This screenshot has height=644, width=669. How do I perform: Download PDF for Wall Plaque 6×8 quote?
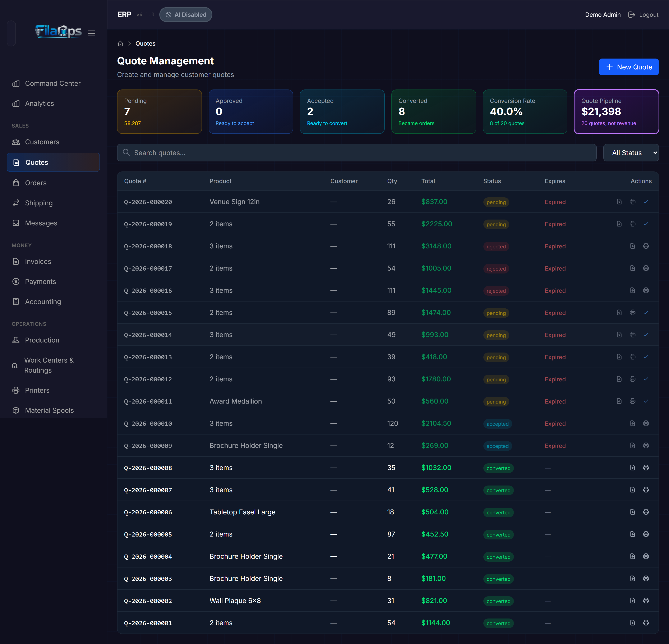click(632, 601)
